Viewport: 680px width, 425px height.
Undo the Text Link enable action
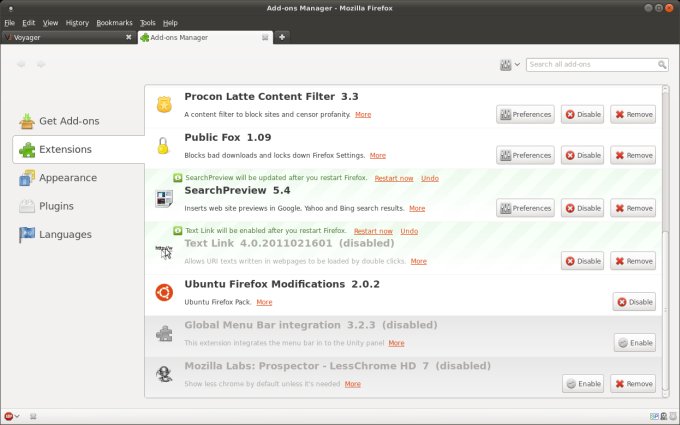tap(409, 231)
